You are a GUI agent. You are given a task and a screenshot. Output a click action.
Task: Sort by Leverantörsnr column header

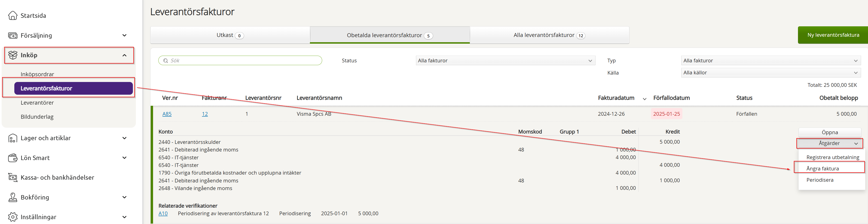263,98
